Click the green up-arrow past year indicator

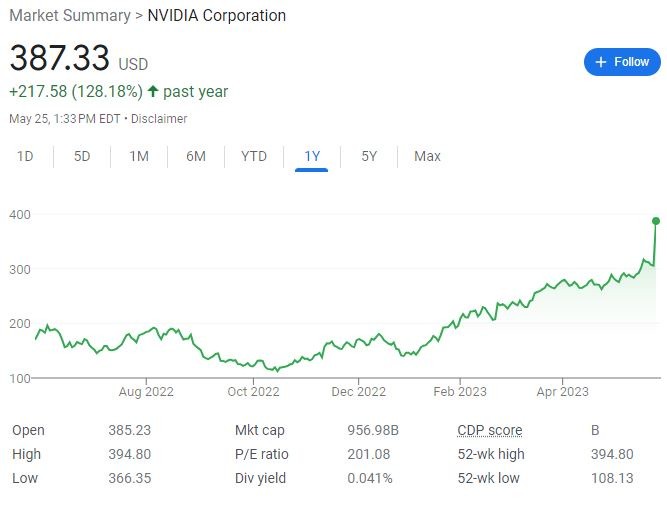click(152, 92)
